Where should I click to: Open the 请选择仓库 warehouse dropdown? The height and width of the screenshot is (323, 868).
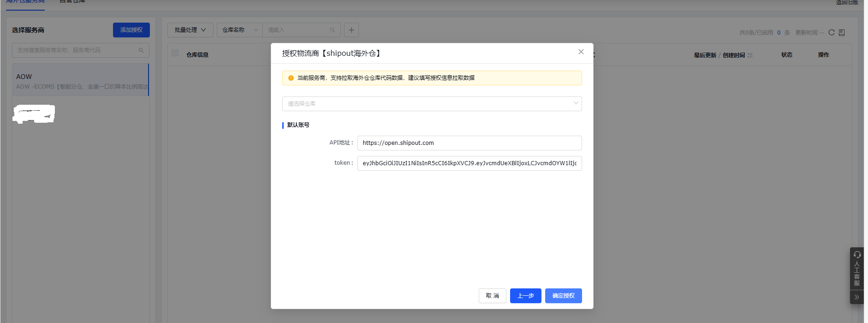click(432, 104)
